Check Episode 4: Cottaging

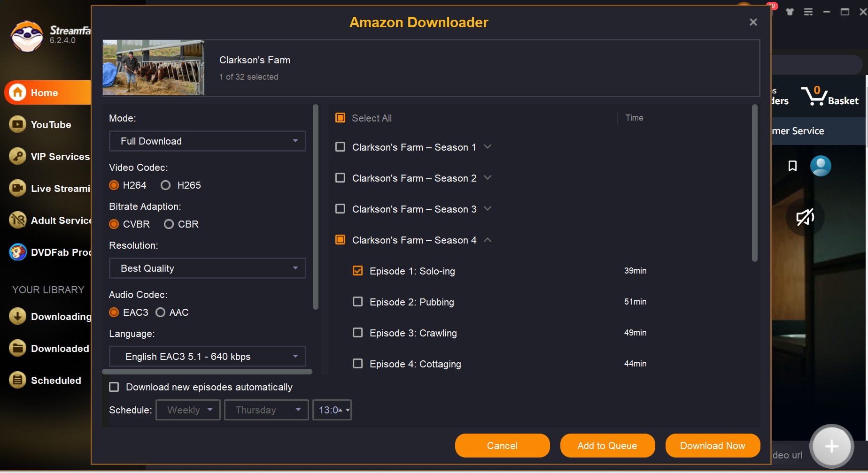pos(358,364)
